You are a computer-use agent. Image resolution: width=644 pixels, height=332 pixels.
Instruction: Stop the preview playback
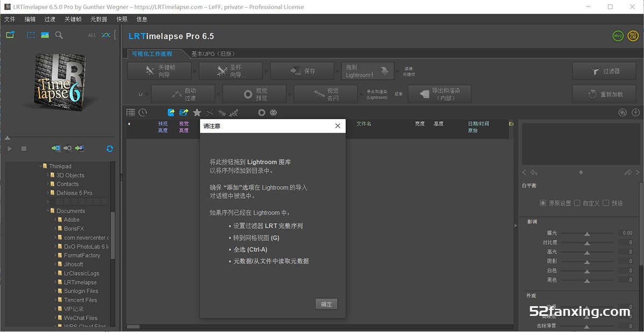coord(24,148)
